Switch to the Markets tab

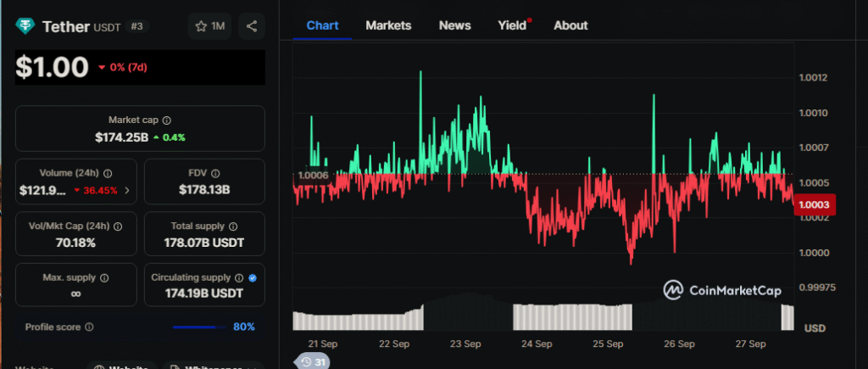click(388, 25)
